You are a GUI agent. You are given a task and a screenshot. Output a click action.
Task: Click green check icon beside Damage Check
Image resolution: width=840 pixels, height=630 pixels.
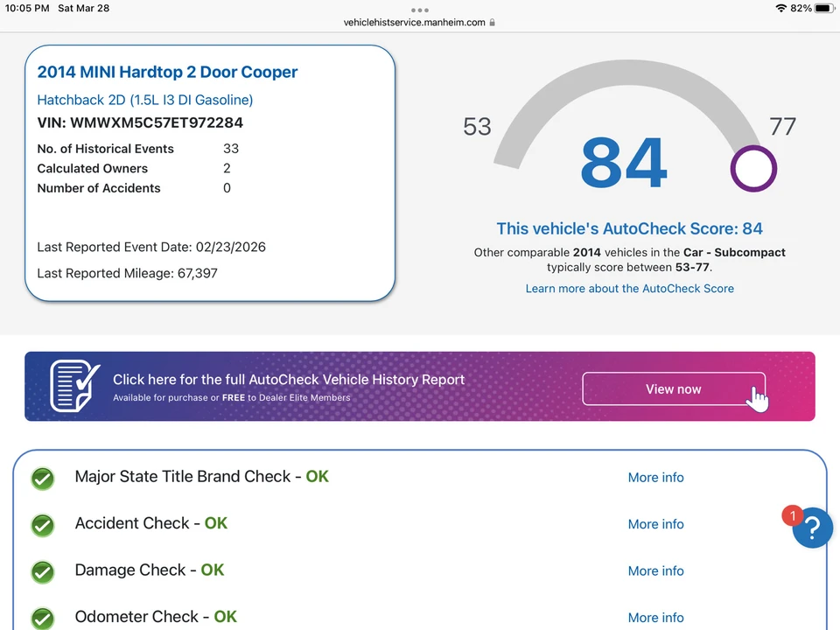click(x=42, y=571)
